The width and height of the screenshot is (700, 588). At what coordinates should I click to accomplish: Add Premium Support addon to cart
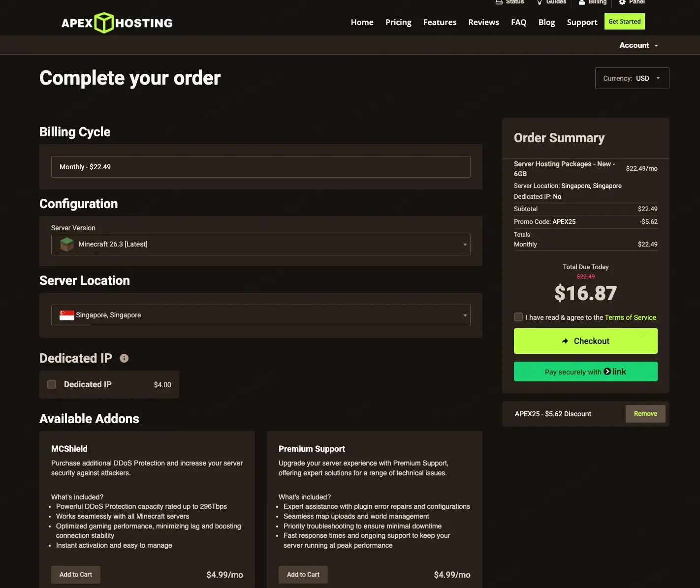303,575
